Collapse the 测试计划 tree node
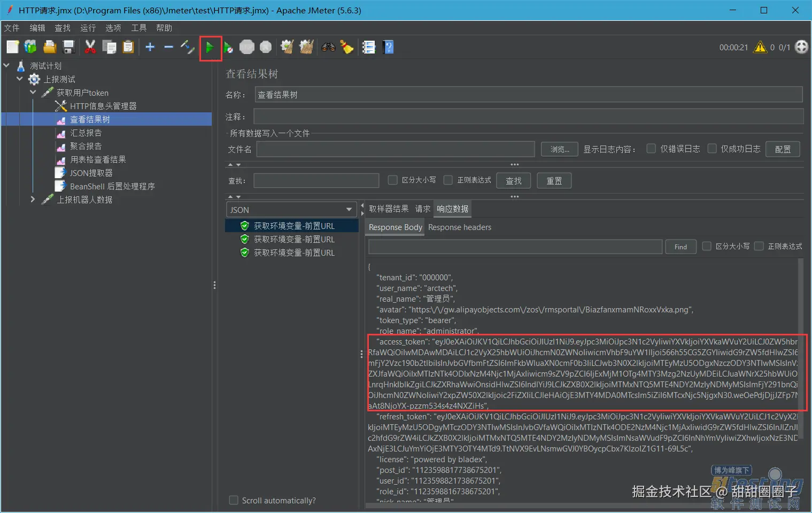This screenshot has width=812, height=513. [6, 65]
